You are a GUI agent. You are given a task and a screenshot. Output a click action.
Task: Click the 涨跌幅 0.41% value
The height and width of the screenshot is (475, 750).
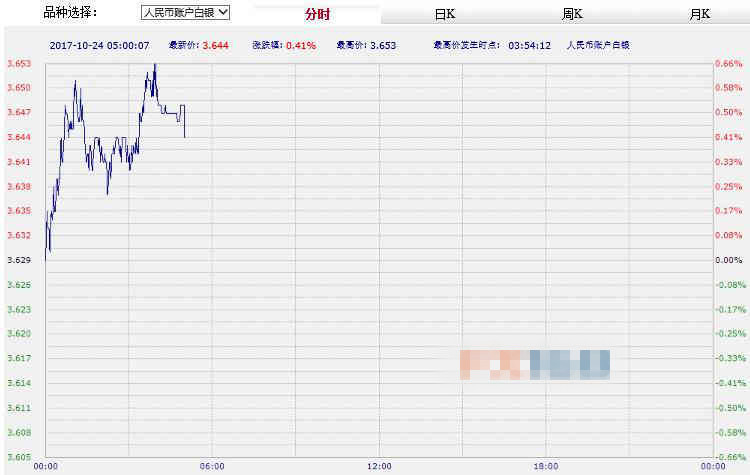300,45
